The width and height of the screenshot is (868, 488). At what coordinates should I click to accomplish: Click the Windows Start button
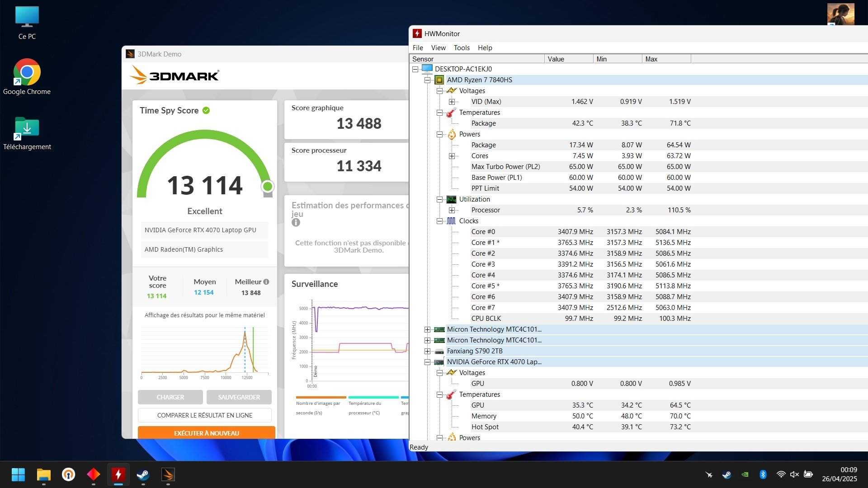point(18,474)
